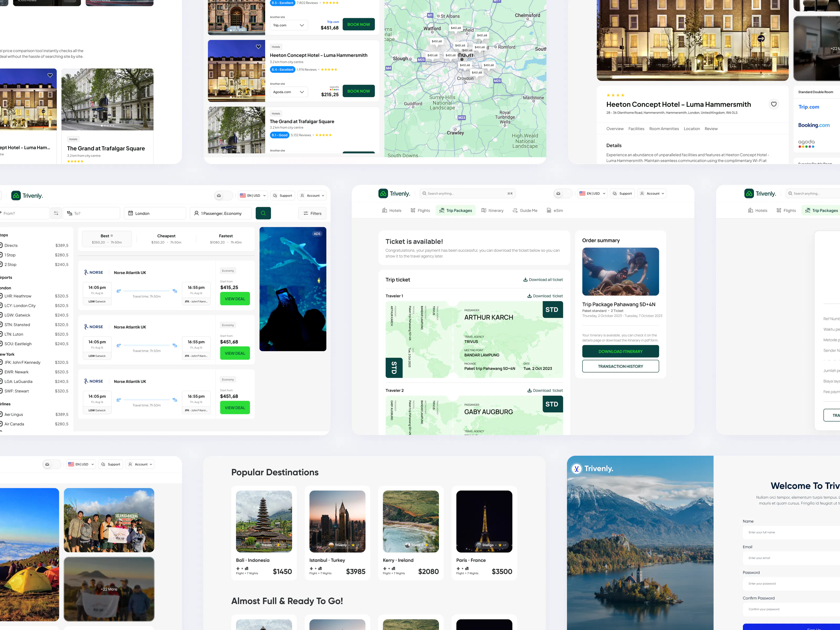Image resolution: width=840 pixels, height=630 pixels.
Task: Click BOOK NOW for the $215,25 Agoda price
Action: pos(359,91)
